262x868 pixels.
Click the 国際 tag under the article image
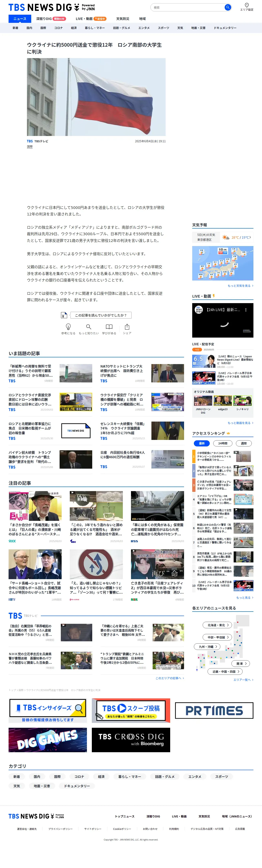coord(30,147)
